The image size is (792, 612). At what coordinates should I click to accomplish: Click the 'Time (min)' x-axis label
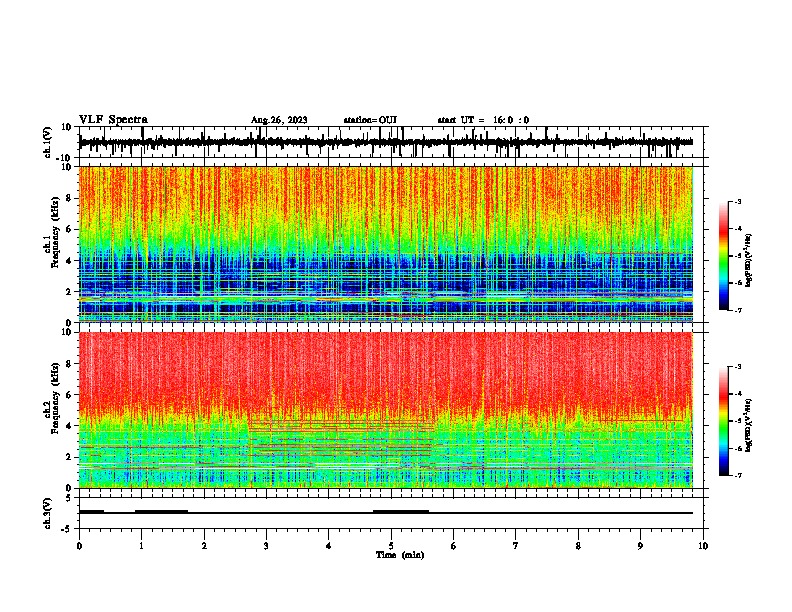tap(400, 555)
